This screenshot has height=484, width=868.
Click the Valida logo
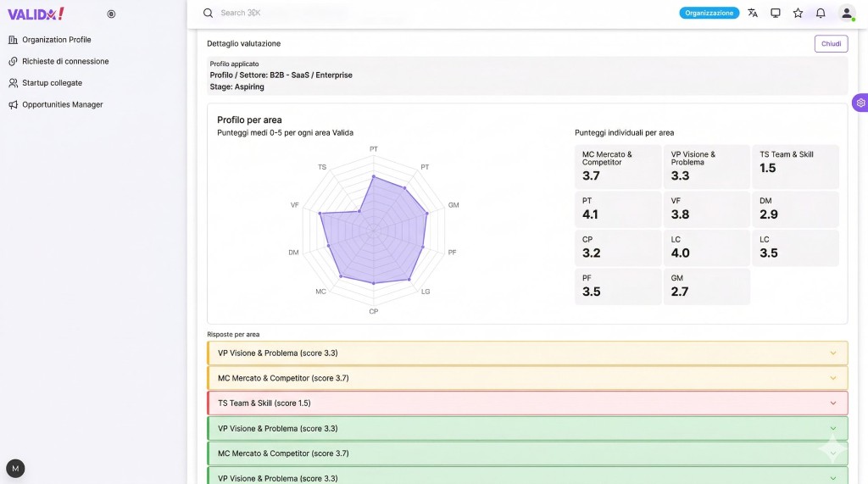[x=36, y=14]
